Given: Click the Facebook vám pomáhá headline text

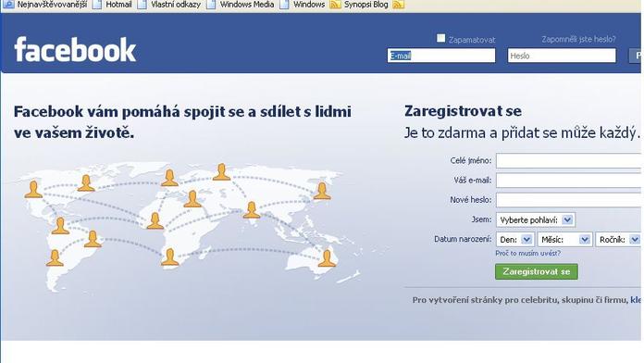Looking at the screenshot, I should [182, 122].
